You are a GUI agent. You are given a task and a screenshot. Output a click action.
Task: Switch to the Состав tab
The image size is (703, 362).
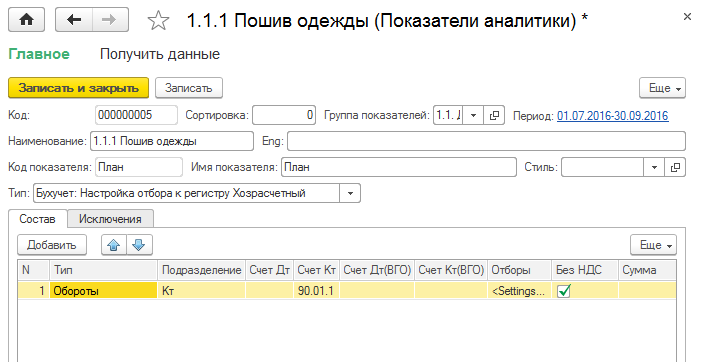pos(38,219)
